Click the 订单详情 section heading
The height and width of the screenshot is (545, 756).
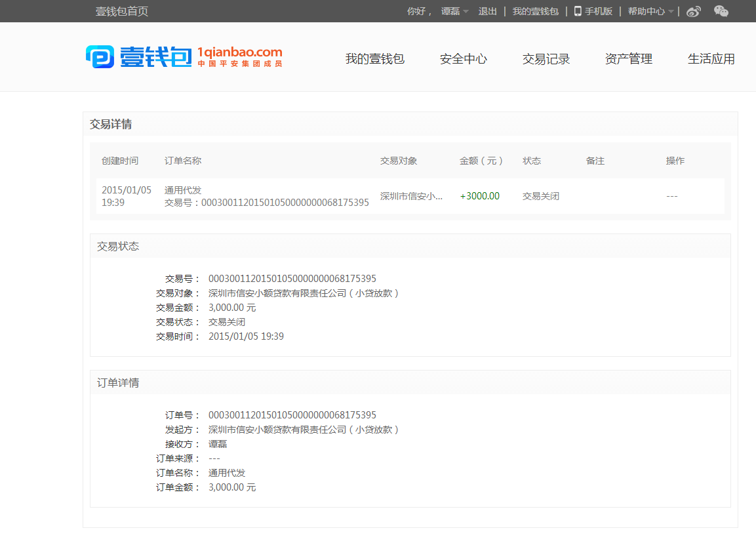tap(118, 383)
